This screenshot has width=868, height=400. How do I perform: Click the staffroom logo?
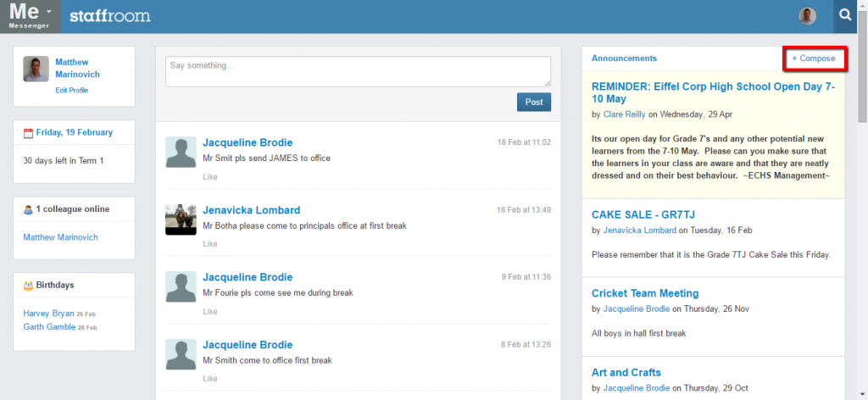110,16
